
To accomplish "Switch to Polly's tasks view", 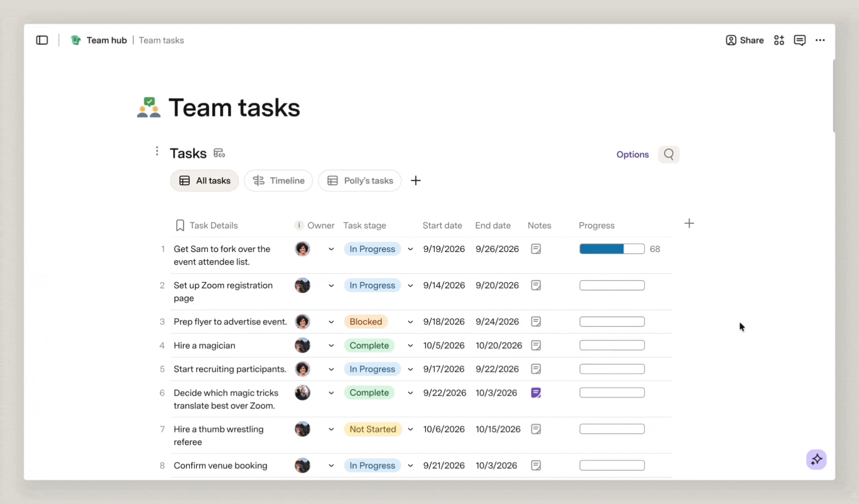I will (x=360, y=181).
